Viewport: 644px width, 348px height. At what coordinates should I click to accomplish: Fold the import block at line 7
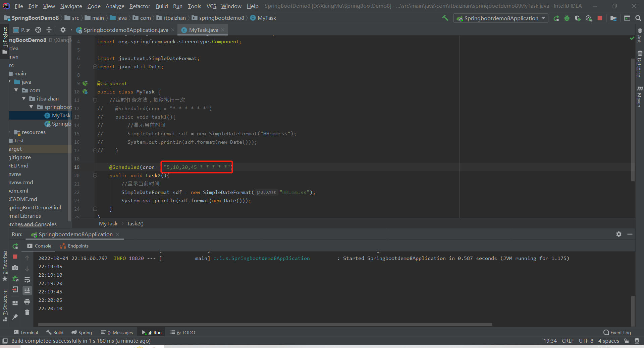pos(95,67)
